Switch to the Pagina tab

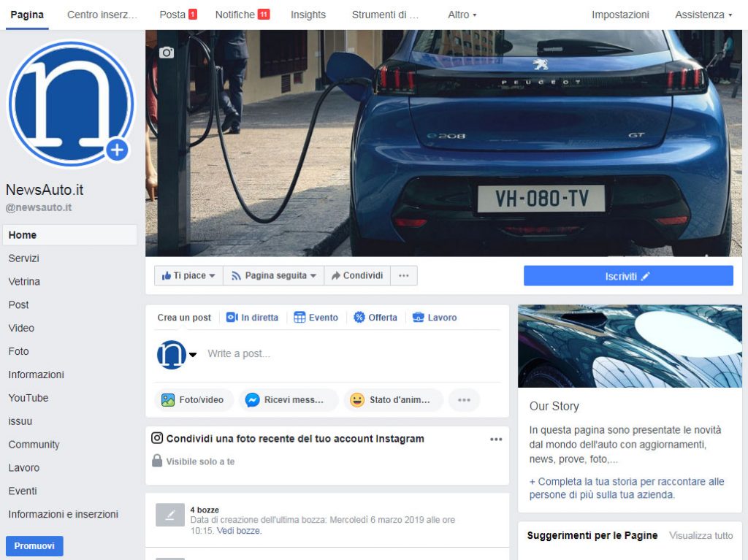[x=27, y=15]
